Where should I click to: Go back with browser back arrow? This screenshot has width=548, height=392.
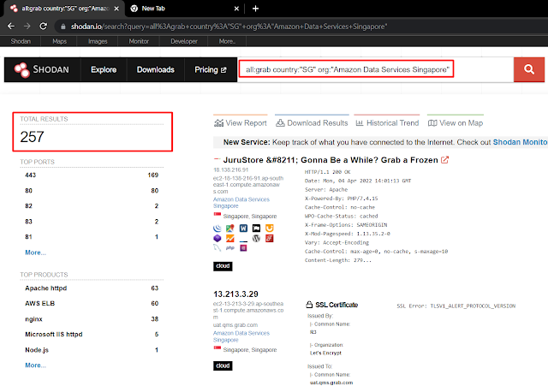pos(11,27)
